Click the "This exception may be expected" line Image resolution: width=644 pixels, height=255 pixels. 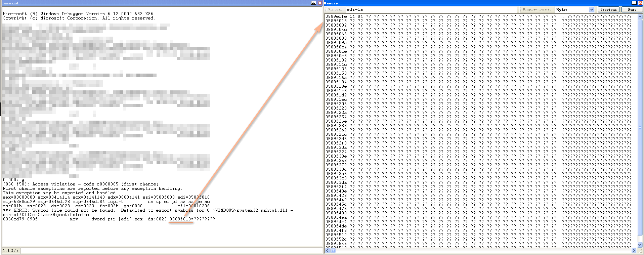(60, 193)
